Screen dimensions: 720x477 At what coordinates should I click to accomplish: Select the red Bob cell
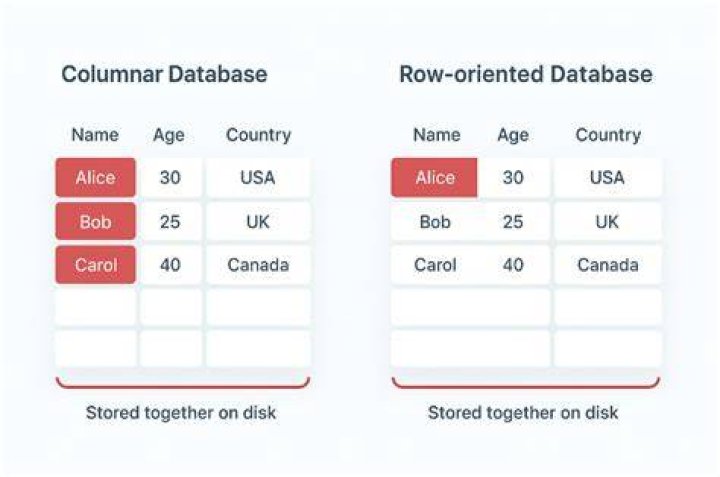pyautogui.click(x=96, y=221)
